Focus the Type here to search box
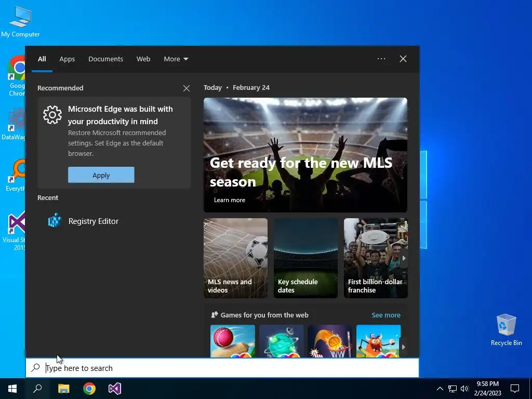The height and width of the screenshot is (399, 532). pos(222,368)
